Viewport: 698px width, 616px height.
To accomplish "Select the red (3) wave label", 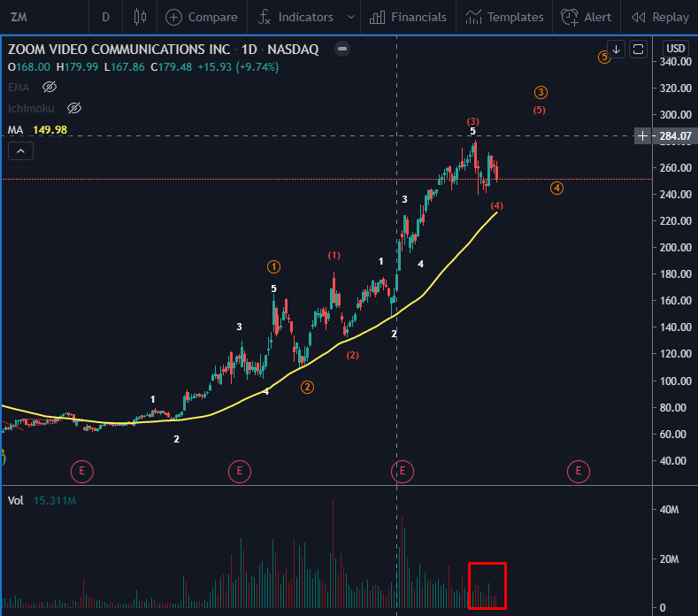I will click(x=472, y=121).
